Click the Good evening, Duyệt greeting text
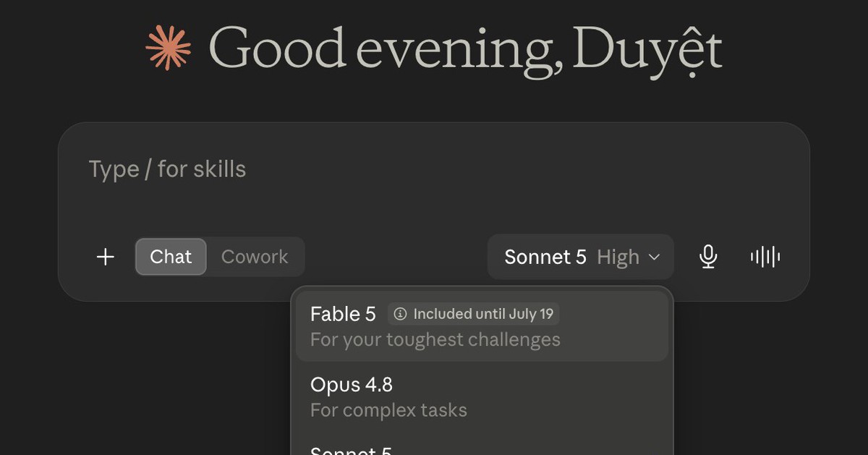The image size is (868, 455). coord(465,49)
